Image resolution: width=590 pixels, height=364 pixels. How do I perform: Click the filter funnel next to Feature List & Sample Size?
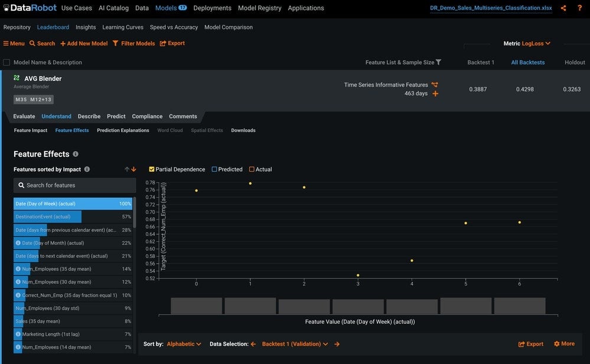(438, 62)
